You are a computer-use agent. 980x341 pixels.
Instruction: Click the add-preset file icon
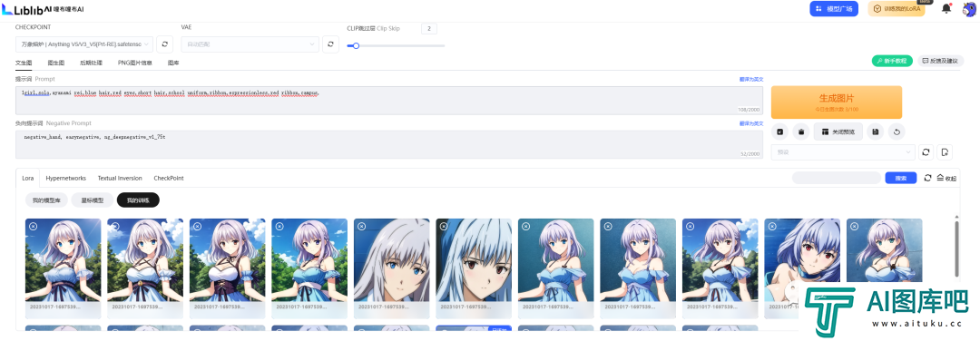tap(945, 152)
